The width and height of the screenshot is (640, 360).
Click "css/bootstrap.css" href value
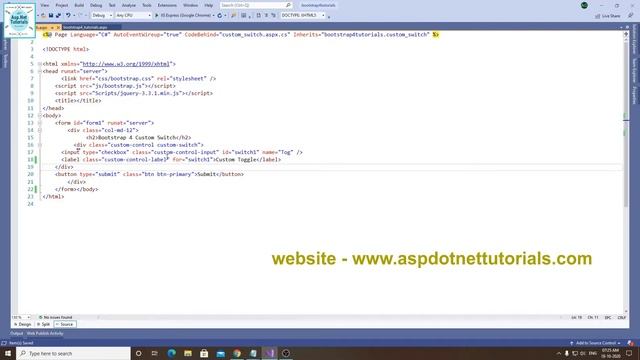(x=124, y=79)
